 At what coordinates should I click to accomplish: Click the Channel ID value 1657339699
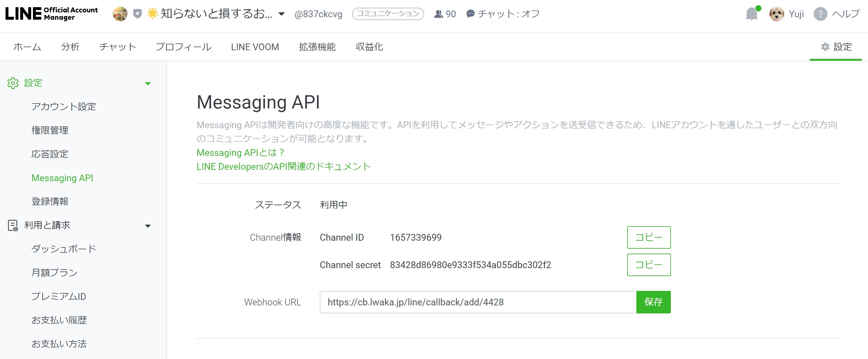(416, 237)
